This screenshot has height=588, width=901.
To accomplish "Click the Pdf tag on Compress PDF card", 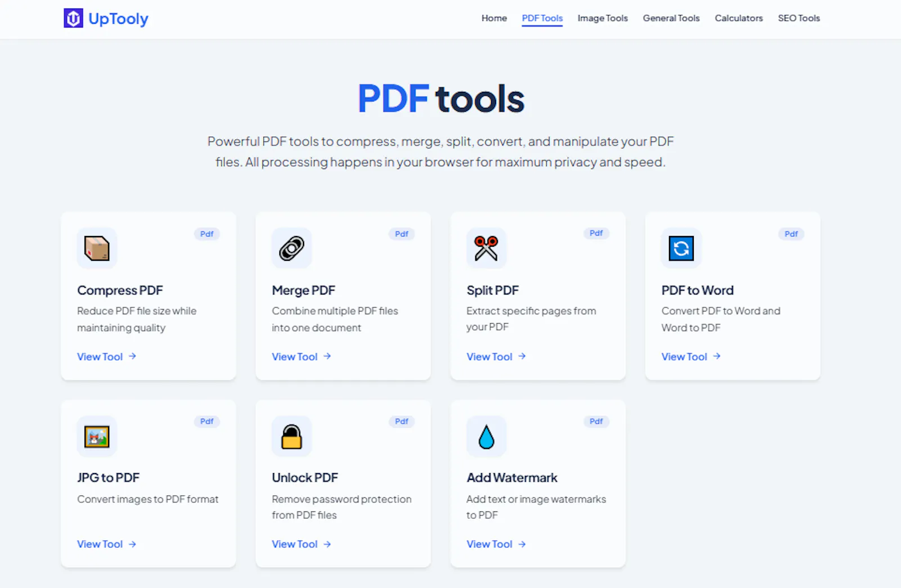I will coord(207,234).
